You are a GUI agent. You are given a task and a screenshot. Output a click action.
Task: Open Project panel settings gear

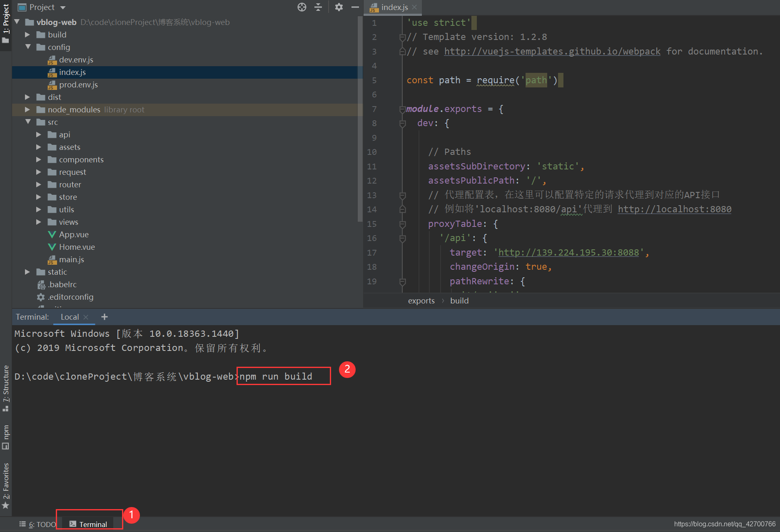coord(339,7)
